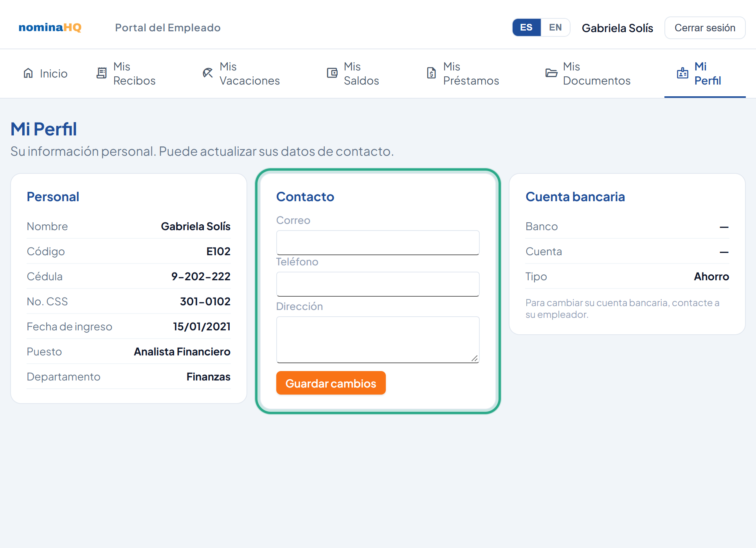Click the Puesto value Analista Financiero
Screen dimensions: 756x548
(x=182, y=352)
